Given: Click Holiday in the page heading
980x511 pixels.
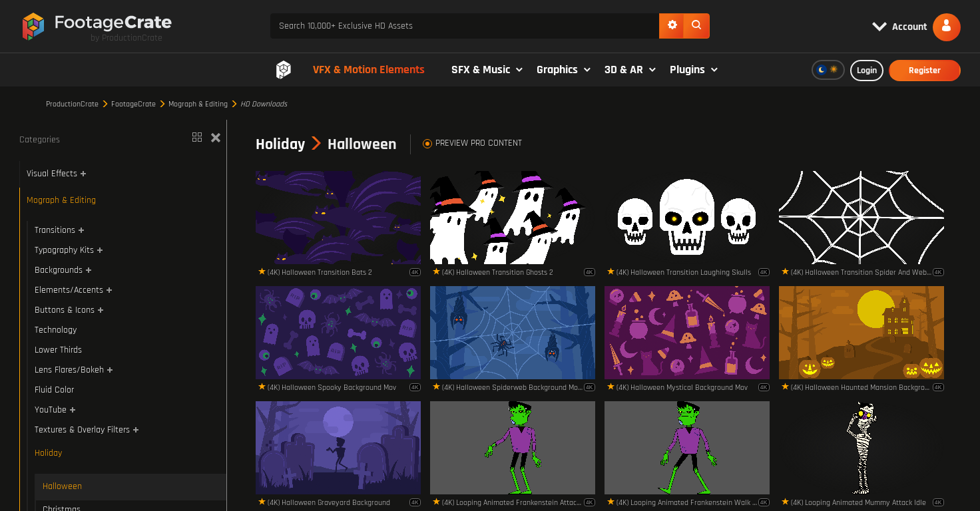Looking at the screenshot, I should point(280,144).
